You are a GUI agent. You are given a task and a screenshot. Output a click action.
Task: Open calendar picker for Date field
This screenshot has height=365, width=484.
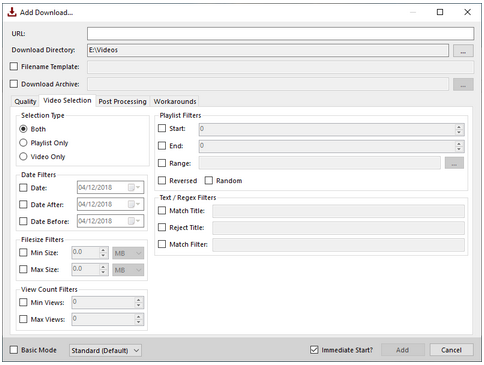click(134, 188)
